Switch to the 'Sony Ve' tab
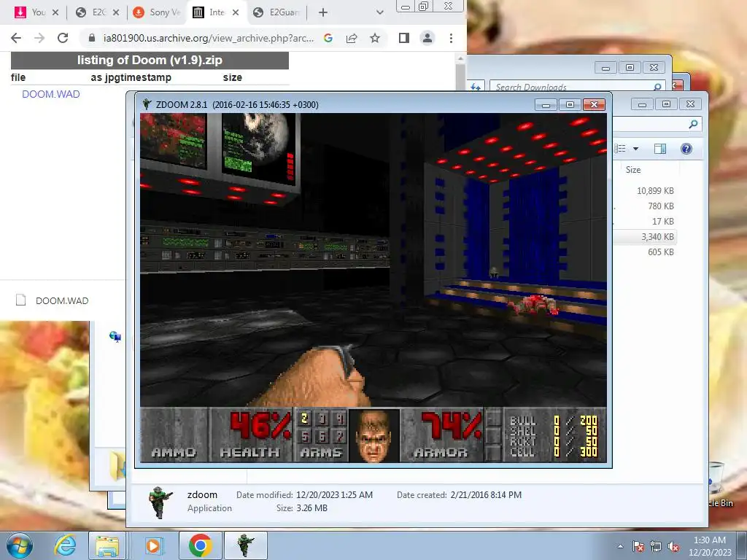The image size is (747, 560). 158,12
